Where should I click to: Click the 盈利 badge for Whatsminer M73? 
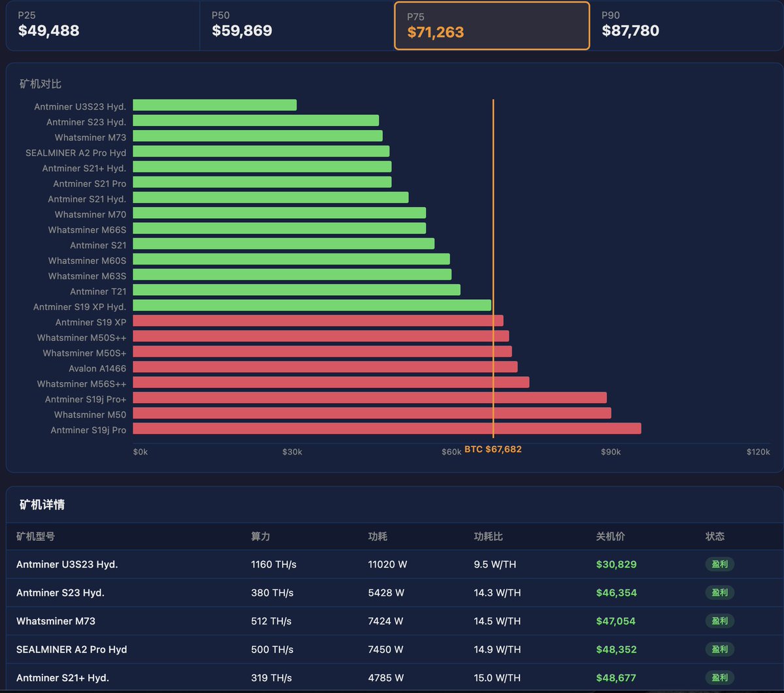720,621
